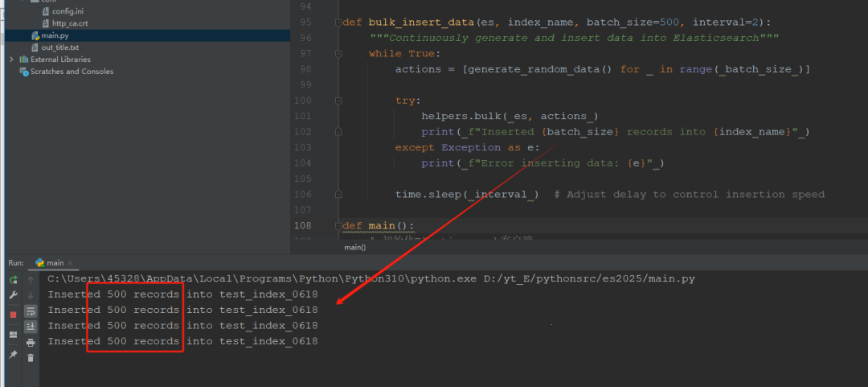Select out_title.txt in project tree
Viewport: 868px width, 387px height.
point(59,47)
